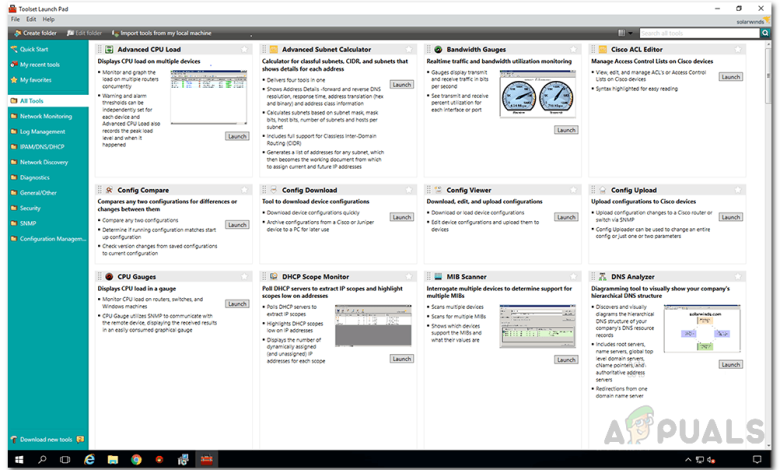Favorite Config Download with its star
The width and height of the screenshot is (780, 470).
409,190
